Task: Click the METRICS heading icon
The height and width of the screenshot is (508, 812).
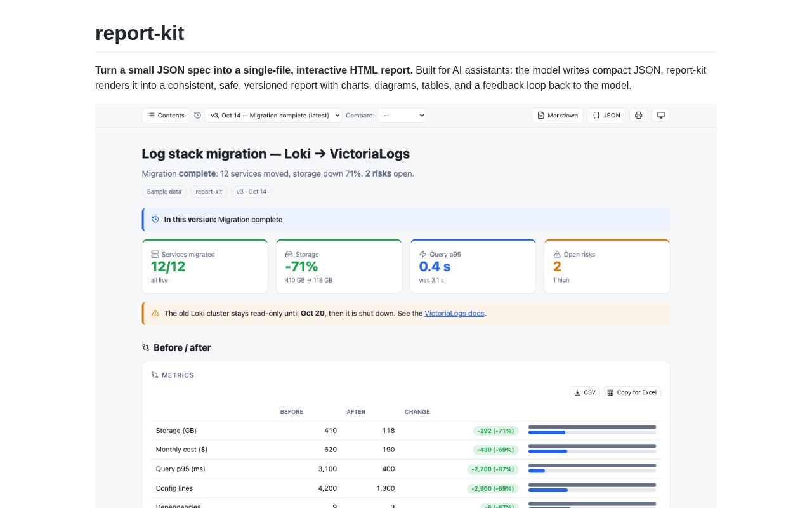Action: point(155,375)
